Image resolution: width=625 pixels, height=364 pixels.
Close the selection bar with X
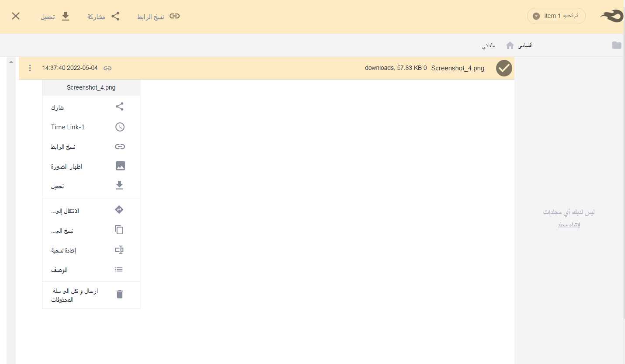[x=16, y=16]
